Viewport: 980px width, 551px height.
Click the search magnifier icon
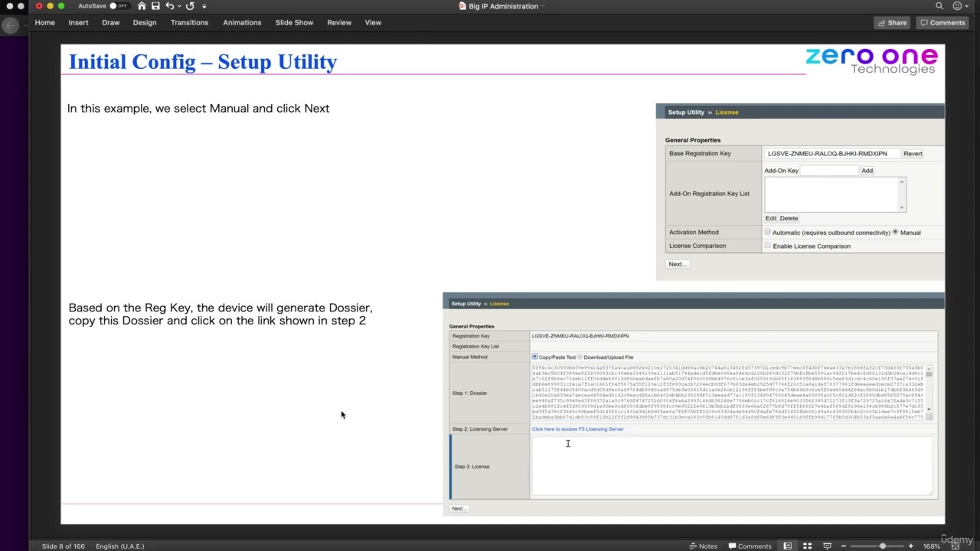(939, 6)
